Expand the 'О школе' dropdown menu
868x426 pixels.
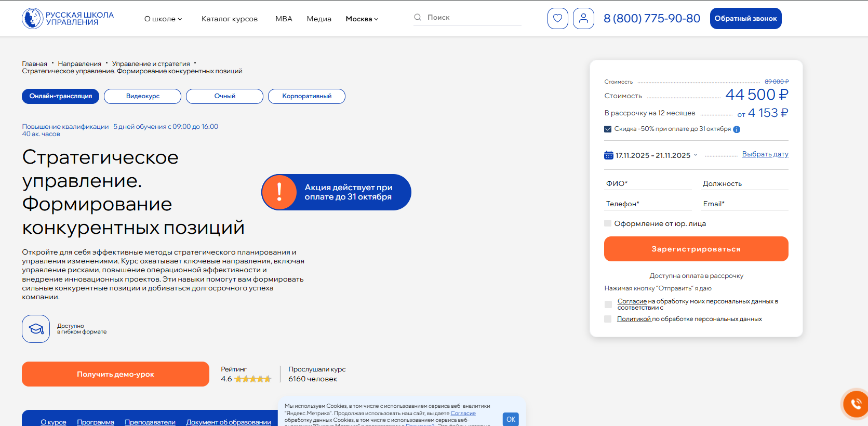[163, 19]
